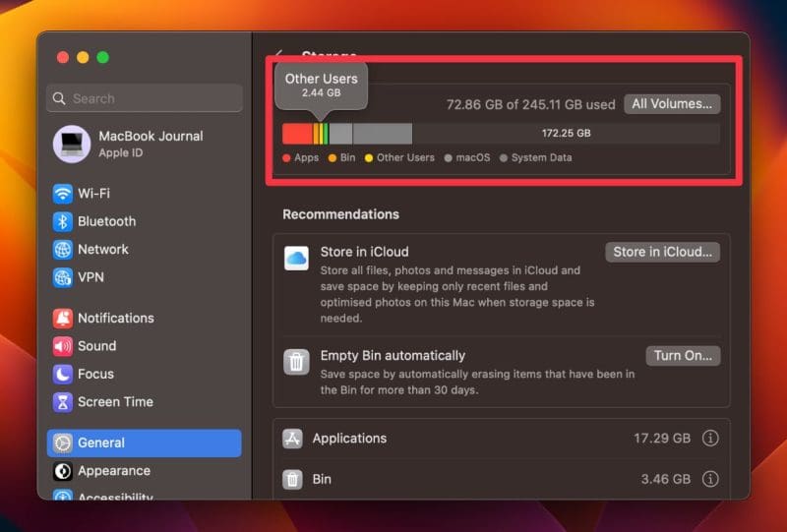Open the Notifications bell icon
This screenshot has height=532, width=787.
(63, 319)
